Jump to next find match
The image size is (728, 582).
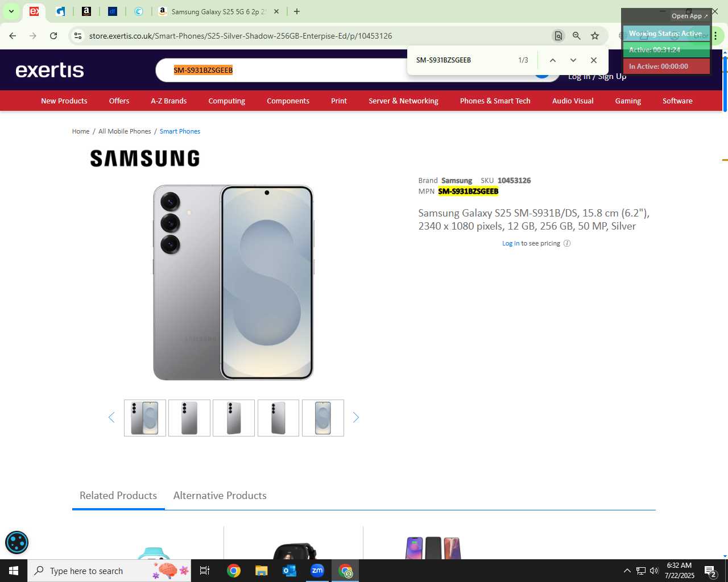coord(573,60)
